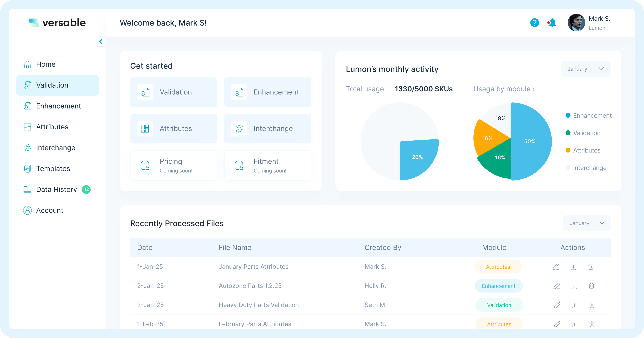Open the notifications bell icon
Image resolution: width=644 pixels, height=338 pixels.
(x=552, y=23)
